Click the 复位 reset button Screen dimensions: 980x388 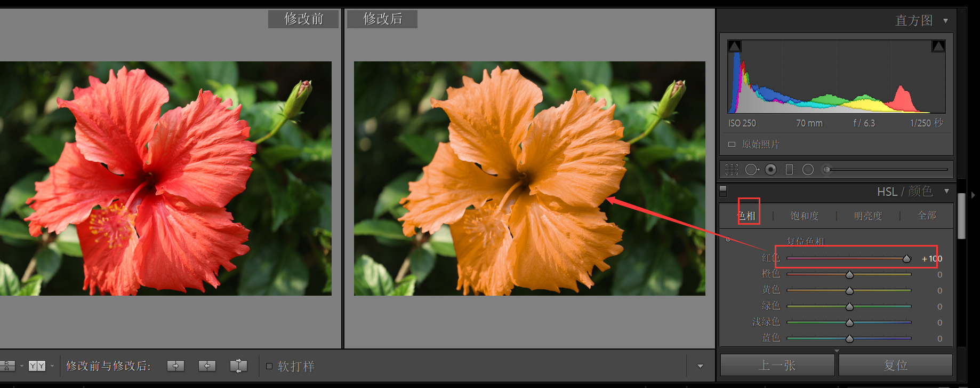(x=896, y=365)
